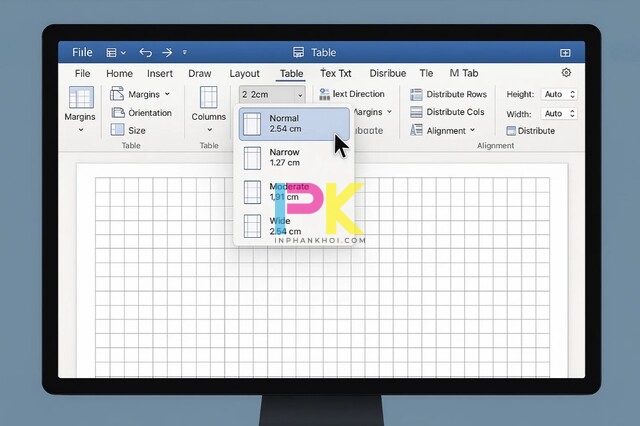Adjust the Height Auto stepper
This screenshot has height=426, width=640.
tap(571, 94)
